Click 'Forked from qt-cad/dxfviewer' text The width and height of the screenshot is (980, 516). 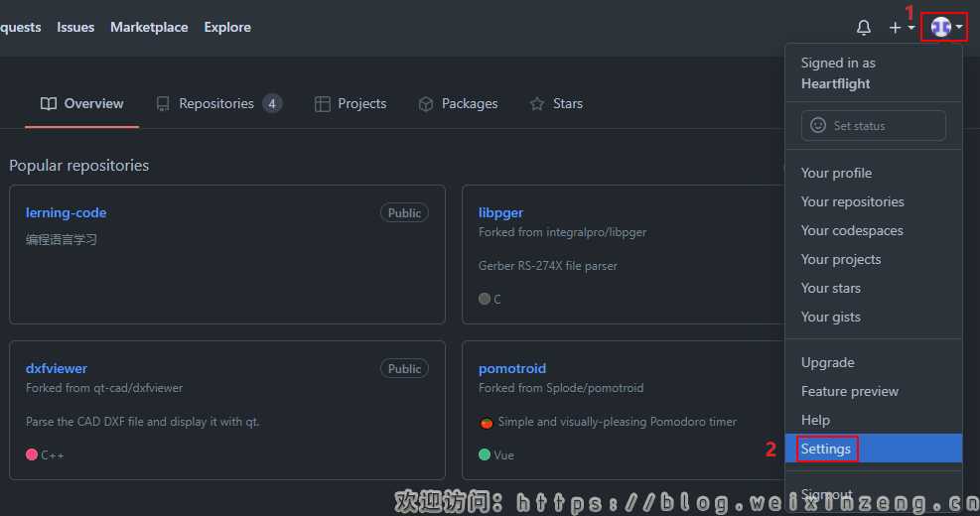(103, 388)
